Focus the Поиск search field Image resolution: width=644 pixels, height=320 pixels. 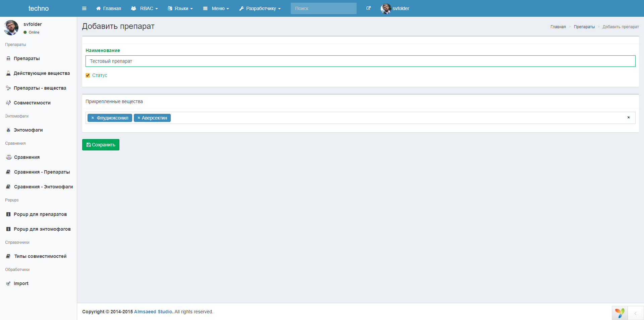pos(324,8)
